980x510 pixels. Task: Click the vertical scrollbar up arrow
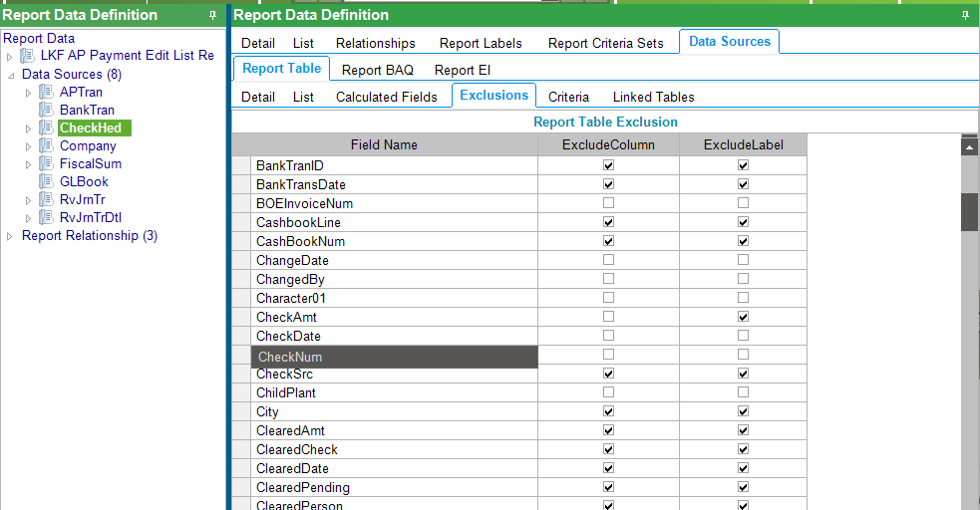click(968, 146)
